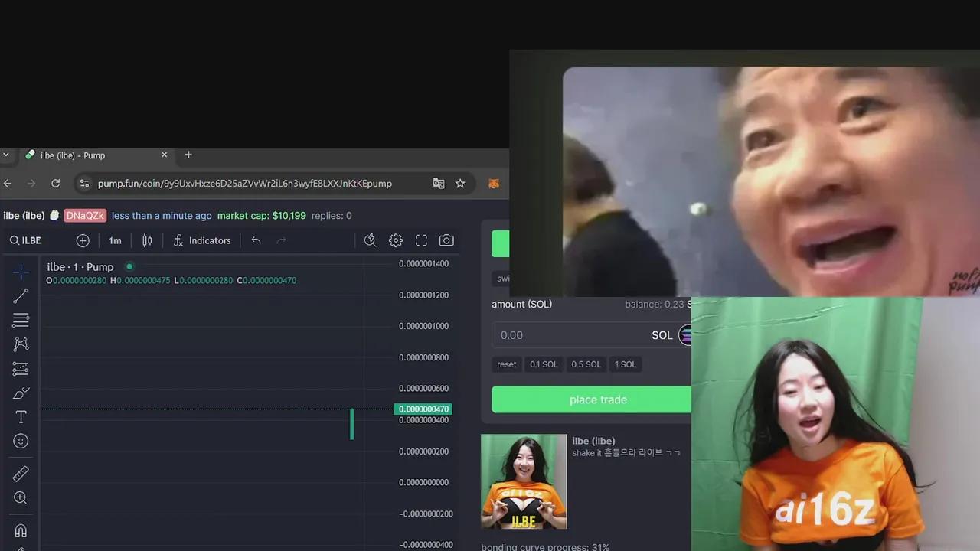Image resolution: width=980 pixels, height=551 pixels.
Task: Open the 1m timeframe dropdown
Action: click(x=115, y=240)
